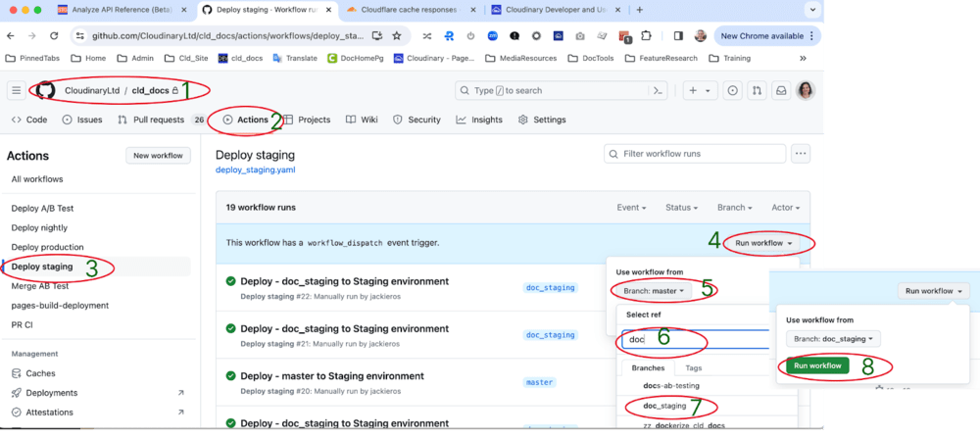Choose doc_staging from branch list
This screenshot has height=437, width=980.
click(x=664, y=407)
